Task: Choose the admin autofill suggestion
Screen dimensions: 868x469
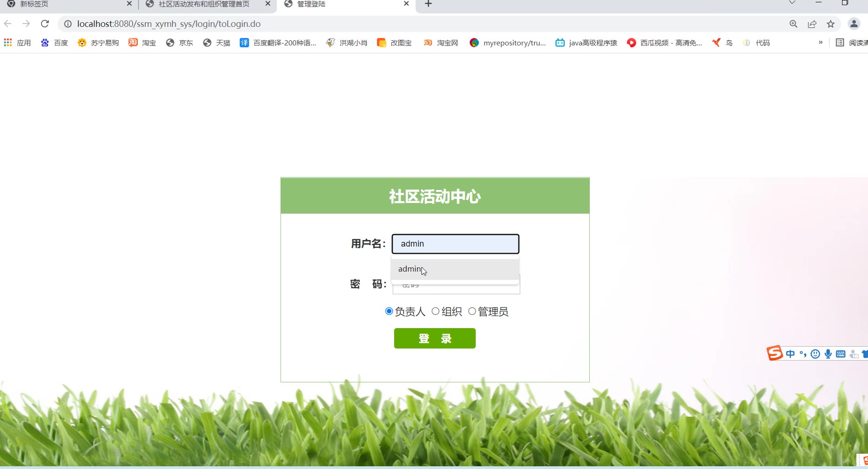Action: click(x=455, y=269)
